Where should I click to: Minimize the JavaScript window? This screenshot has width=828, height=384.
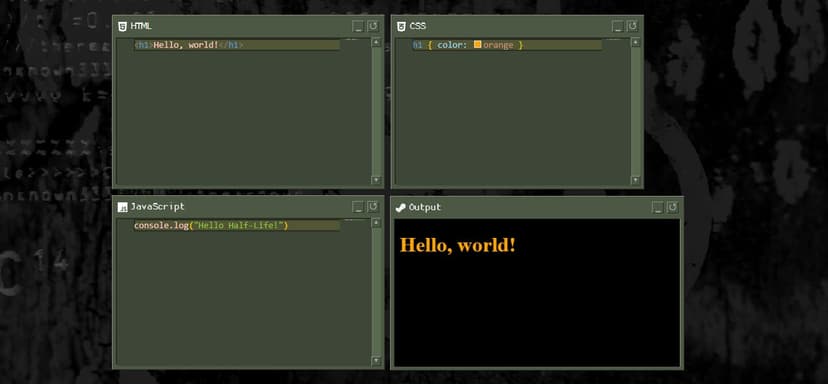[358, 207]
